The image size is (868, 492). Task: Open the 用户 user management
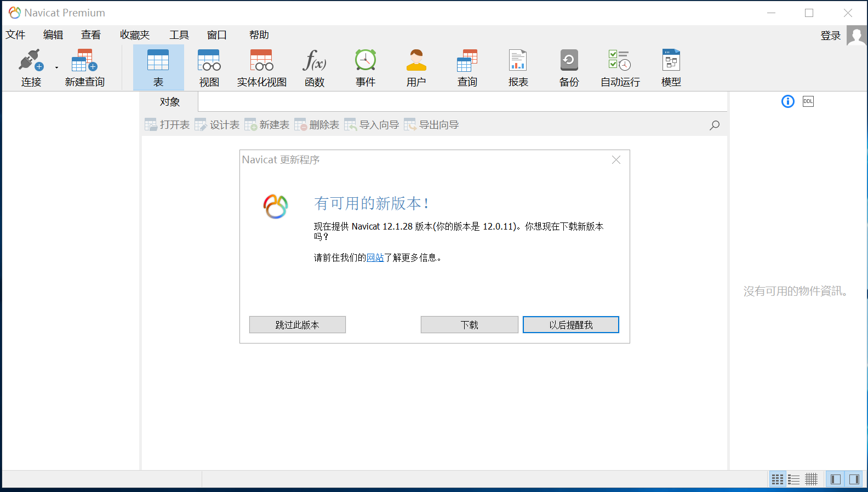pos(416,68)
